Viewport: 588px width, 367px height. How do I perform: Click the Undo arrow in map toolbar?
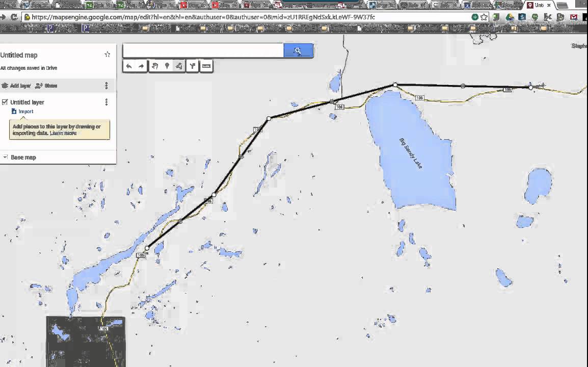129,66
